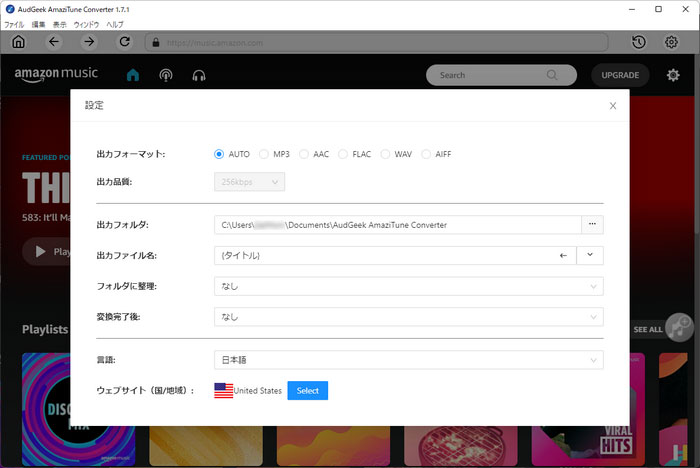Click the back-arrow in the output filename field
700x468 pixels.
(563, 255)
